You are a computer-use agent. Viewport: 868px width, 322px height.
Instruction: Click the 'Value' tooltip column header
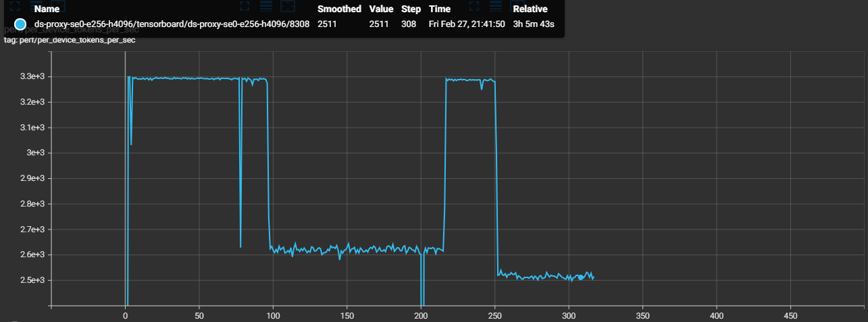[x=381, y=9]
